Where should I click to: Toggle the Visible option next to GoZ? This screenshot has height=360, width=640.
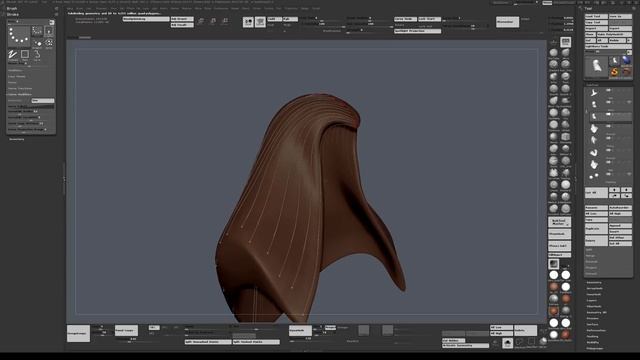(617, 40)
